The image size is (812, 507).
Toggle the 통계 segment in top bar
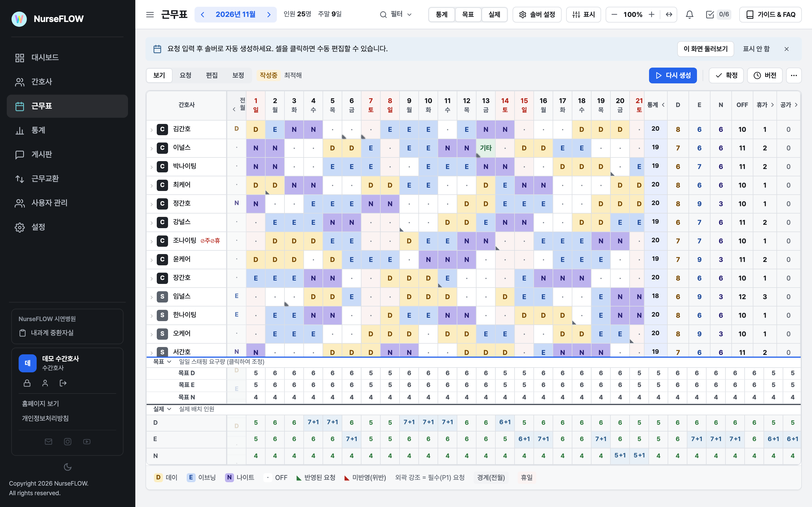[442, 14]
